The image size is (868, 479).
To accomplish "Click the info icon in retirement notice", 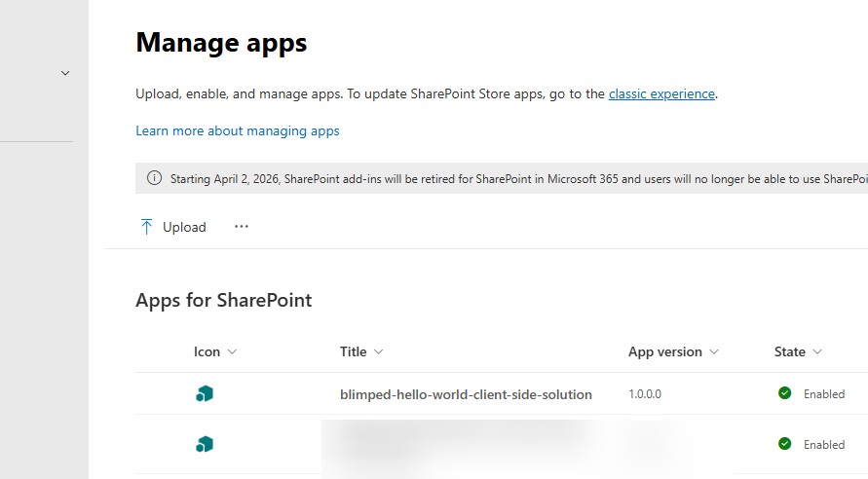I will [x=154, y=178].
